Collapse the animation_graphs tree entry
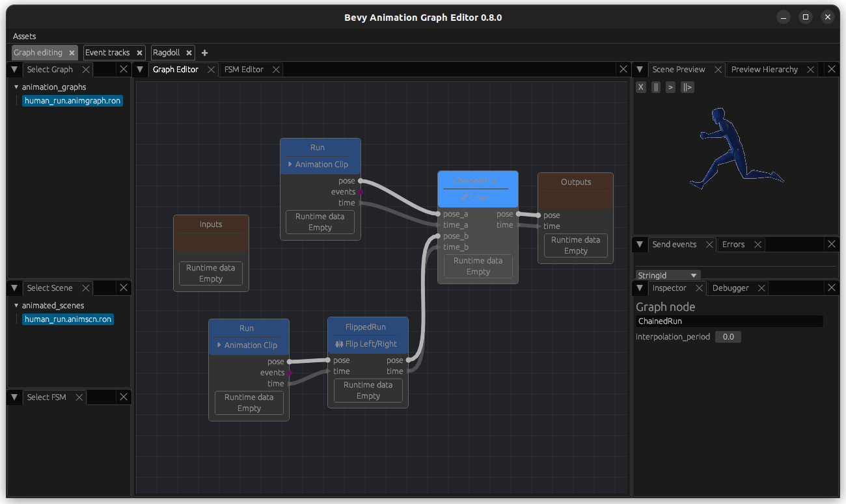The image size is (846, 504). (x=17, y=86)
